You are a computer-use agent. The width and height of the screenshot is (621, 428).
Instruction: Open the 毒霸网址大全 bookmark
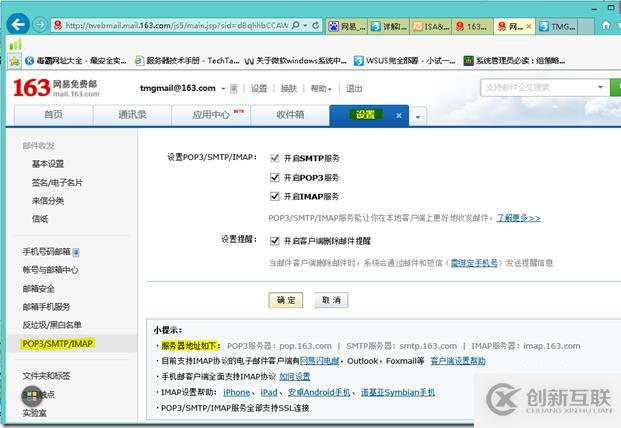coord(76,61)
